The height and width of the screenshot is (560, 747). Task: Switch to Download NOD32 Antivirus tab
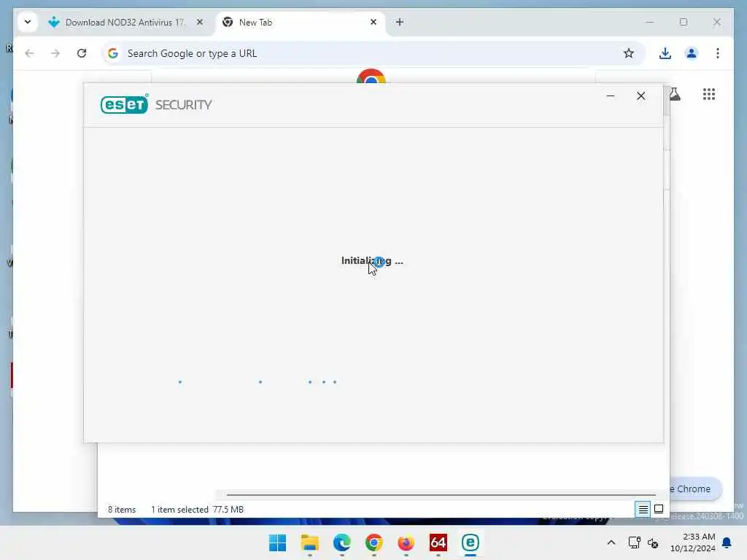coord(125,23)
